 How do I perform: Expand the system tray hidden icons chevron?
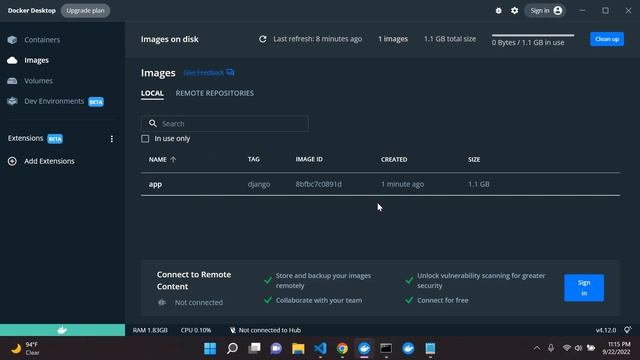pos(537,348)
